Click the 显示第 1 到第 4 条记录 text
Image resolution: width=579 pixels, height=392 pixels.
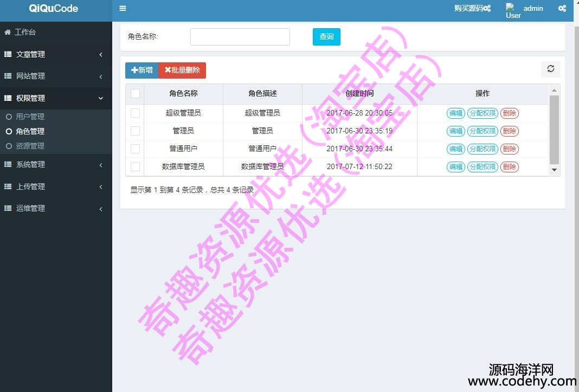[x=166, y=190]
